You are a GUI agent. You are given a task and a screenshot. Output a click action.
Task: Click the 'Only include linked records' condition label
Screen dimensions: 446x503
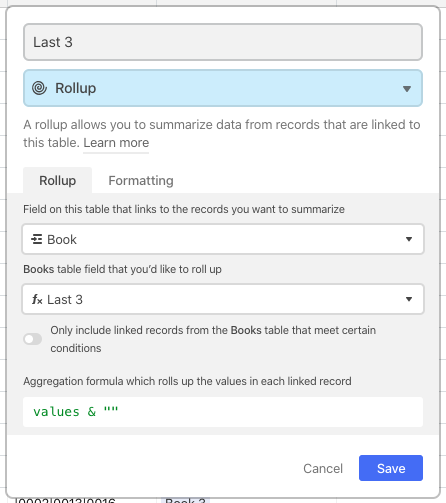tap(213, 339)
